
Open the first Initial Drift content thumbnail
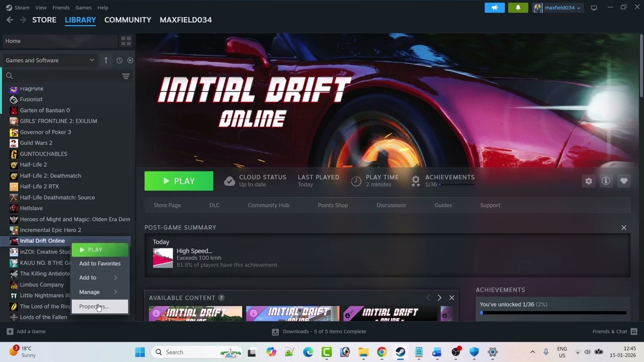coord(195,313)
